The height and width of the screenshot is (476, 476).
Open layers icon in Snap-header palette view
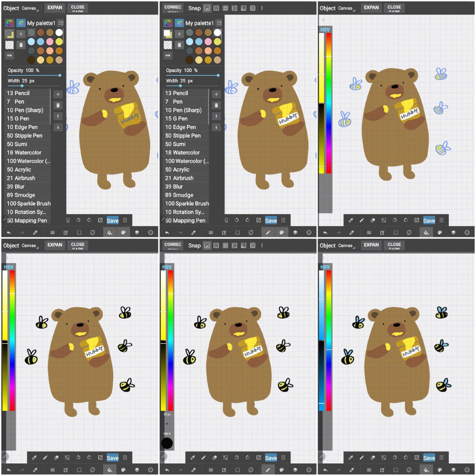(x=295, y=232)
